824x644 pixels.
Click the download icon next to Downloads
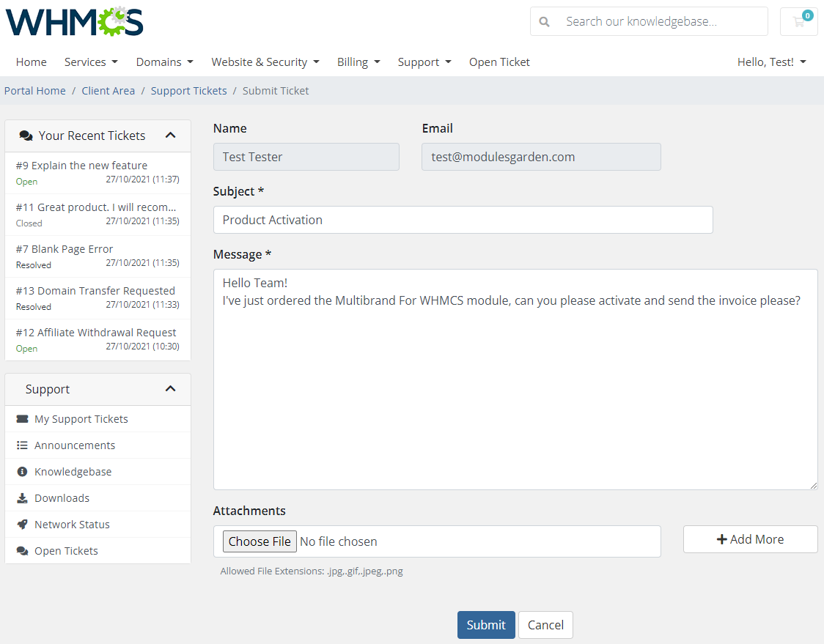(22, 498)
